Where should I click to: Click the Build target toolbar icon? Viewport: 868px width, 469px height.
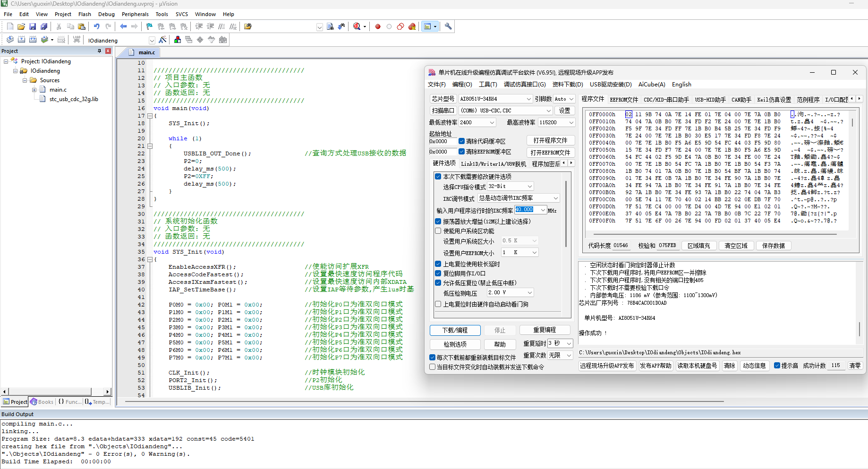(x=21, y=40)
